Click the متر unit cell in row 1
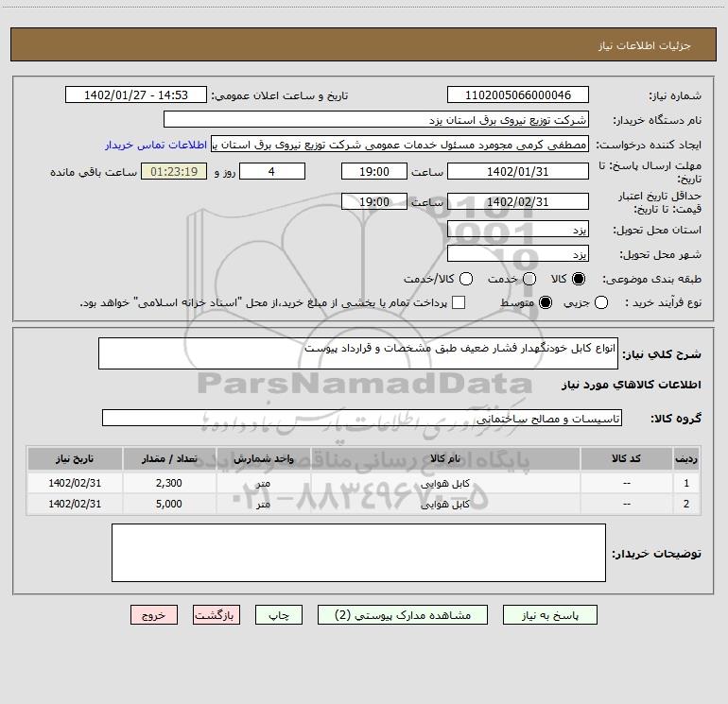Image resolution: width=728 pixels, height=704 pixels. [263, 483]
